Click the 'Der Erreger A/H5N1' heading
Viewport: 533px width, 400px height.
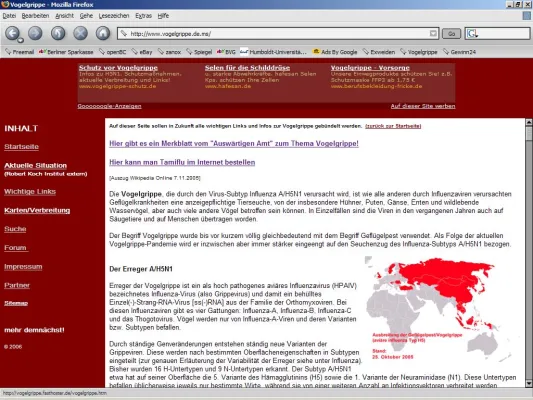coord(141,269)
